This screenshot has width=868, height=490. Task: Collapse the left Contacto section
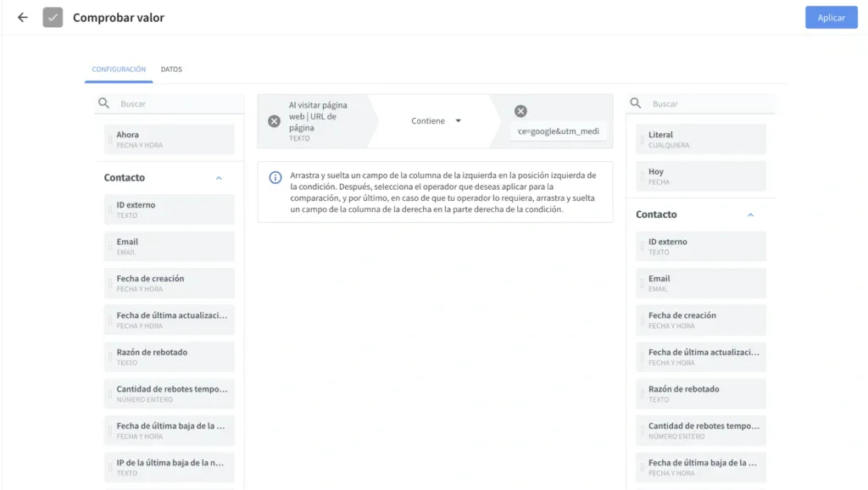click(219, 178)
